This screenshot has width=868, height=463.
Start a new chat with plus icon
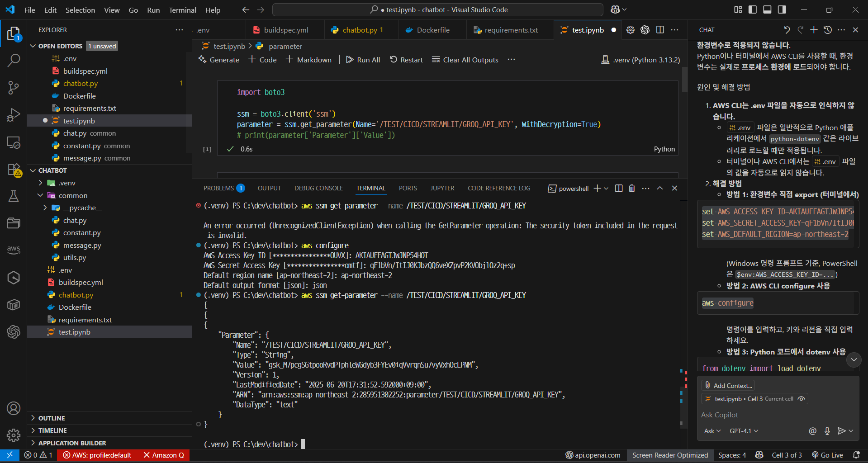(814, 30)
